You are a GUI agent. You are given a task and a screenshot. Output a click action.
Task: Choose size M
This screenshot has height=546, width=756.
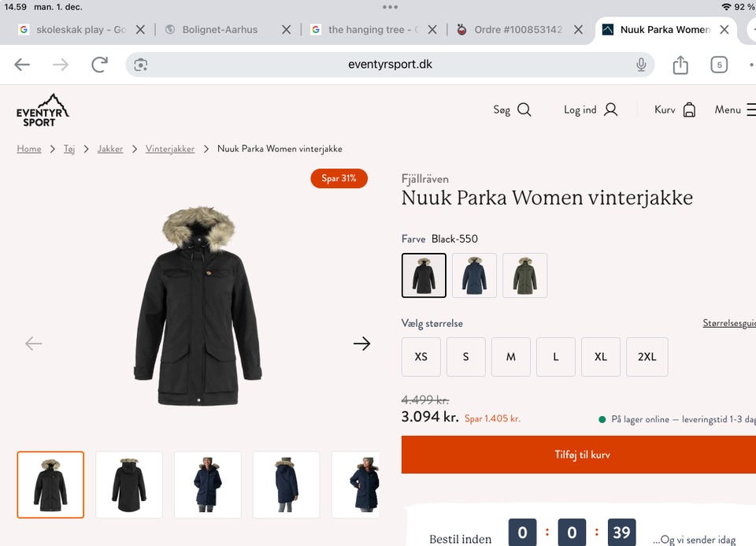(x=511, y=357)
